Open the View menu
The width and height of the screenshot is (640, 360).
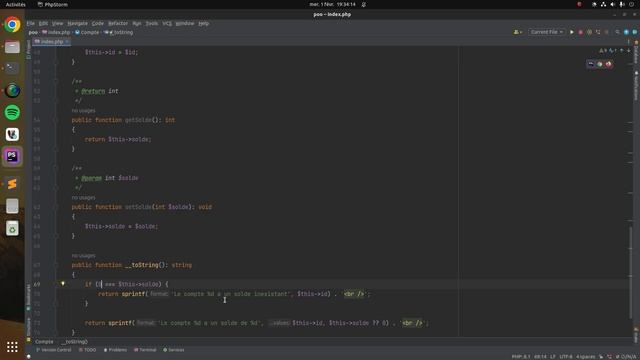coord(57,23)
